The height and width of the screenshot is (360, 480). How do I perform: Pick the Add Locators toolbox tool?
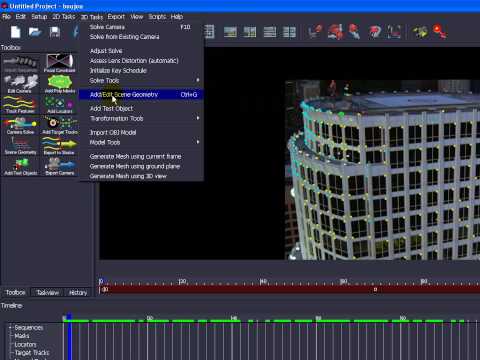pos(60,104)
